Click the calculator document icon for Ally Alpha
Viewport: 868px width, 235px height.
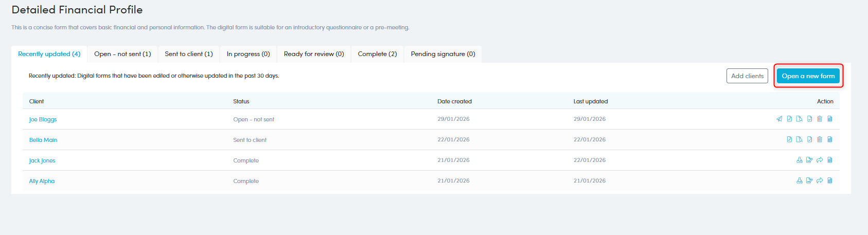830,180
